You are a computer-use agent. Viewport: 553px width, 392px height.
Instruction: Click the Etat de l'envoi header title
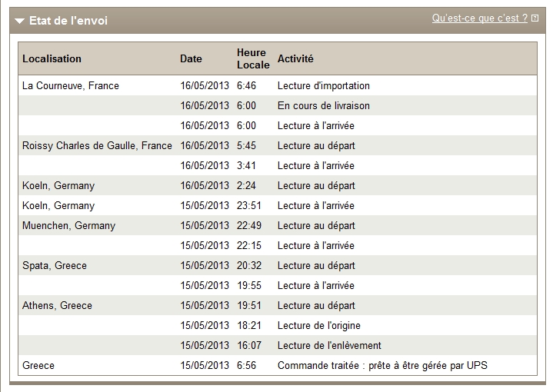point(68,21)
